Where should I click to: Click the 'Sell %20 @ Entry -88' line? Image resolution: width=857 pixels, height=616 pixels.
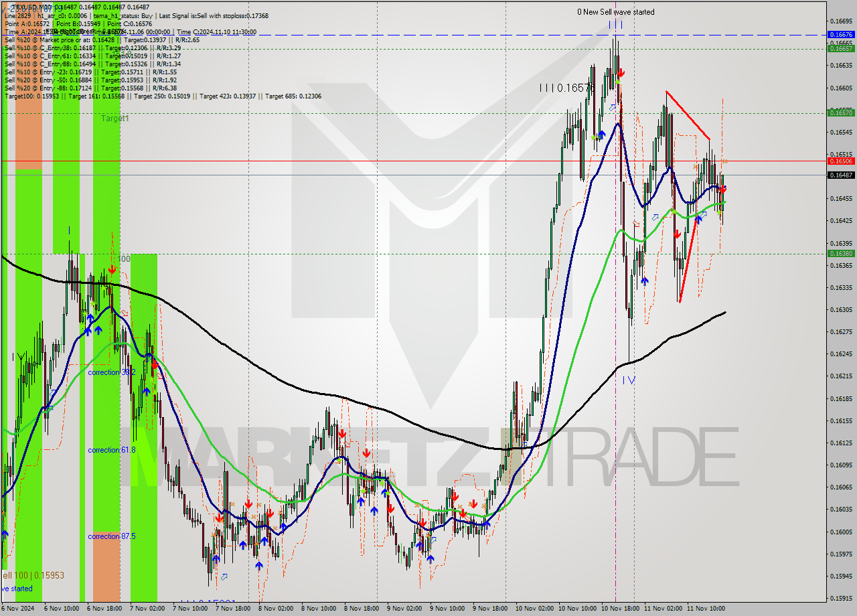click(x=90, y=88)
